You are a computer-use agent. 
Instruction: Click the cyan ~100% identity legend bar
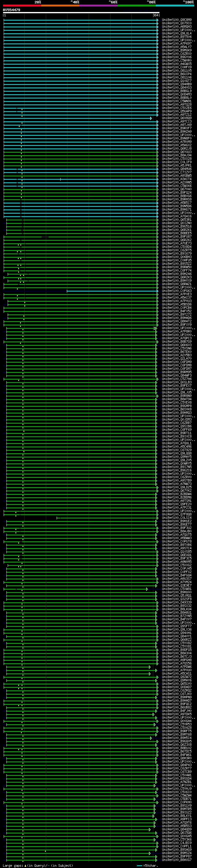(175, 6)
